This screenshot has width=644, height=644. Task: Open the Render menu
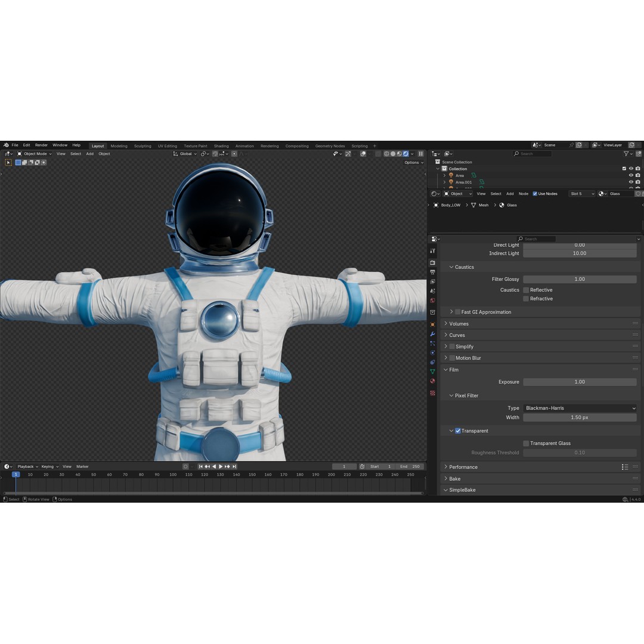pyautogui.click(x=41, y=145)
